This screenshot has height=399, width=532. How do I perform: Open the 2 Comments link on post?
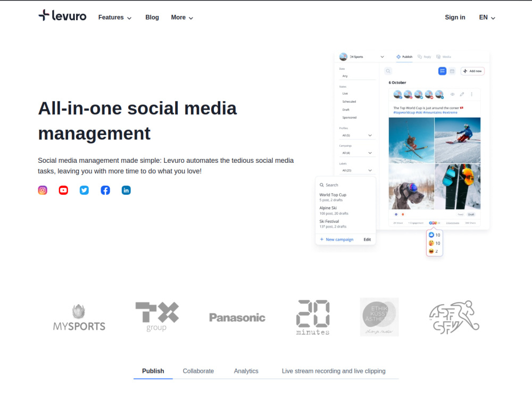coord(453,223)
